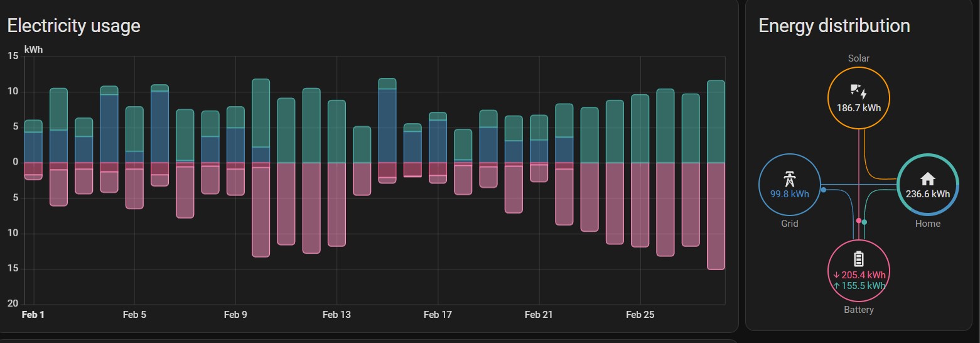The width and height of the screenshot is (980, 343).
Task: Select the Feb 9 blue bar segment
Action: [235, 145]
